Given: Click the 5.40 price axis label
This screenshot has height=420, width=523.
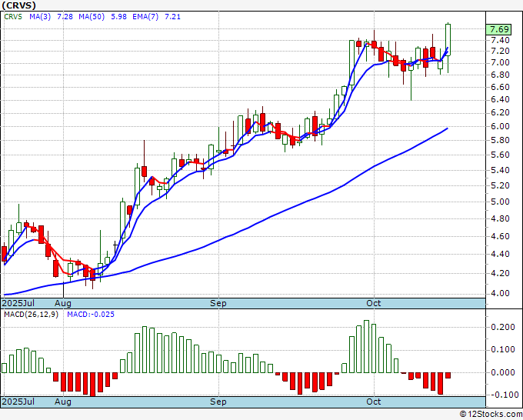Looking at the screenshot, I should click(x=500, y=170).
